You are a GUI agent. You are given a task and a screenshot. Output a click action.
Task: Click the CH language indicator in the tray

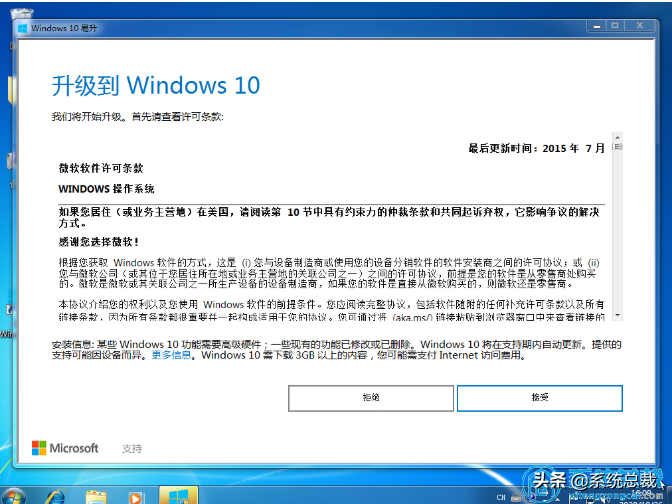pos(501,498)
